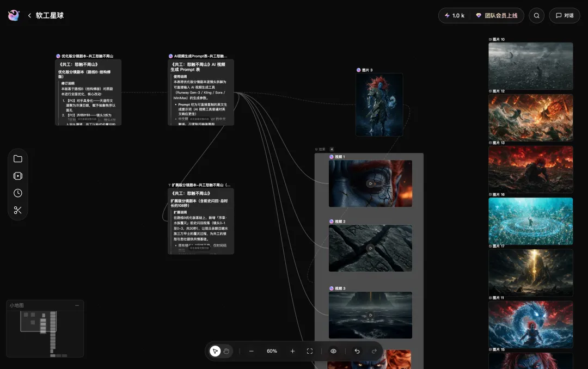
Task: Fit canvas to screen icon
Action: coord(310,351)
